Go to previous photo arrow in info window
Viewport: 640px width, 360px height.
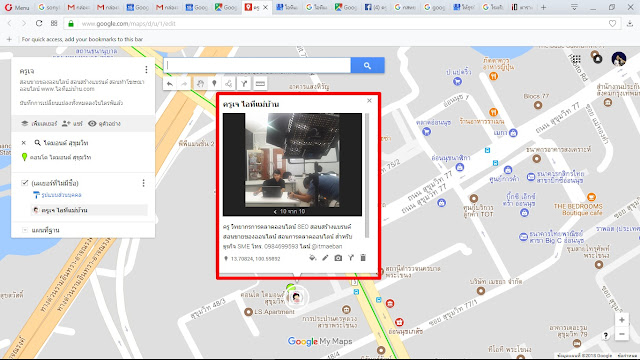pyautogui.click(x=275, y=211)
